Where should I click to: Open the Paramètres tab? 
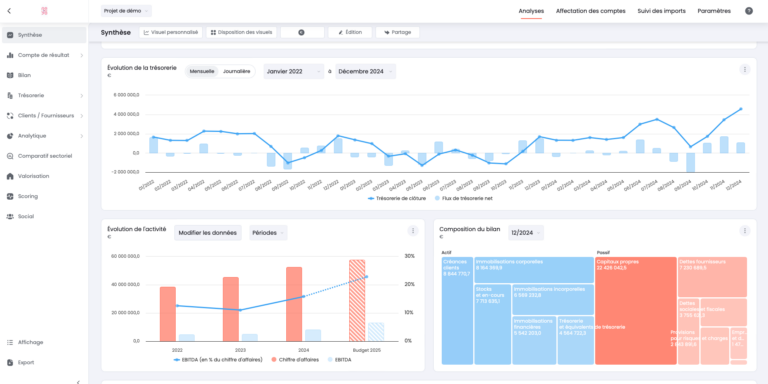tap(714, 11)
